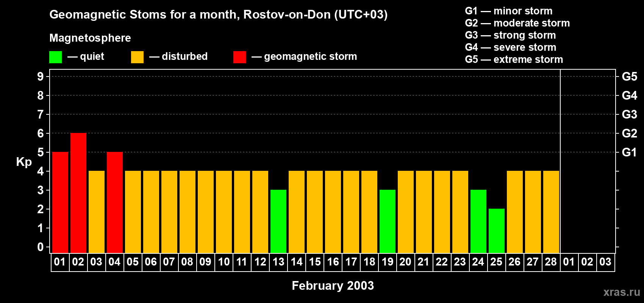Click the right-axis label G1
The width and height of the screenshot is (644, 303).
tap(630, 152)
